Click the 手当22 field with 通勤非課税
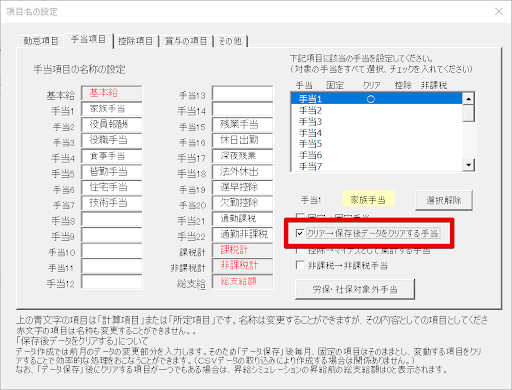Screen dimensions: 512x390 coord(242,235)
